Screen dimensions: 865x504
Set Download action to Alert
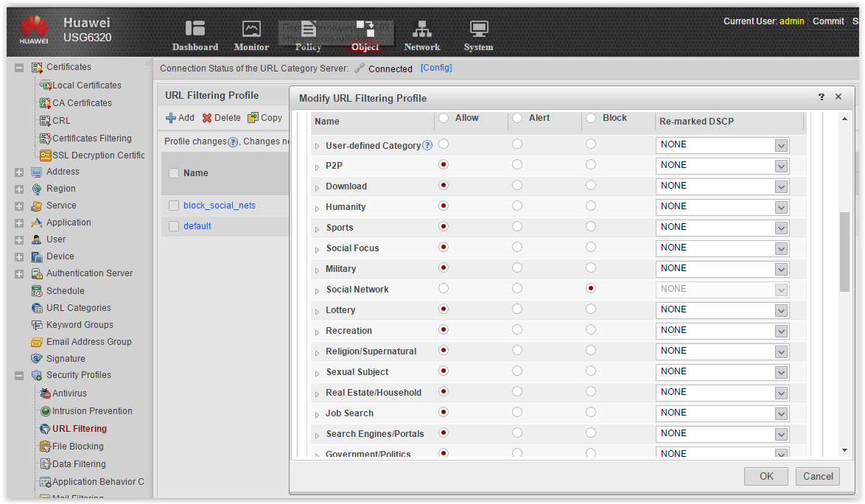[517, 185]
